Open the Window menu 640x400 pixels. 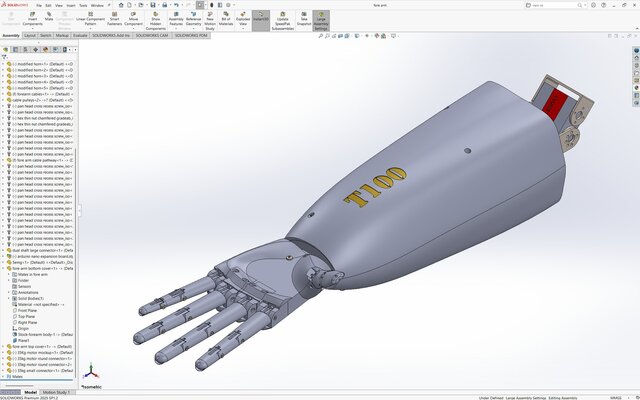coord(97,6)
